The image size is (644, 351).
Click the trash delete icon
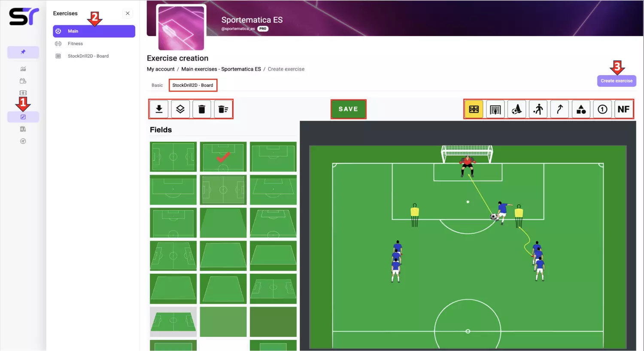click(x=202, y=109)
